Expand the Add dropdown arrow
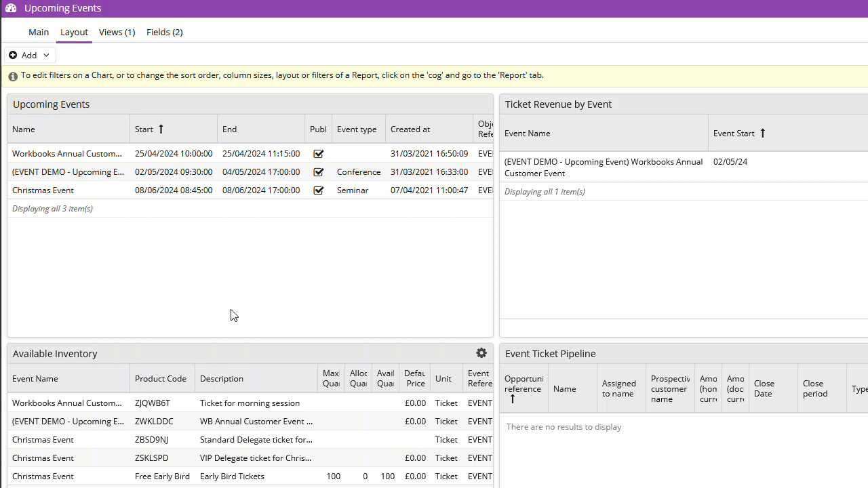Viewport: 868px width, 488px height. tap(46, 55)
